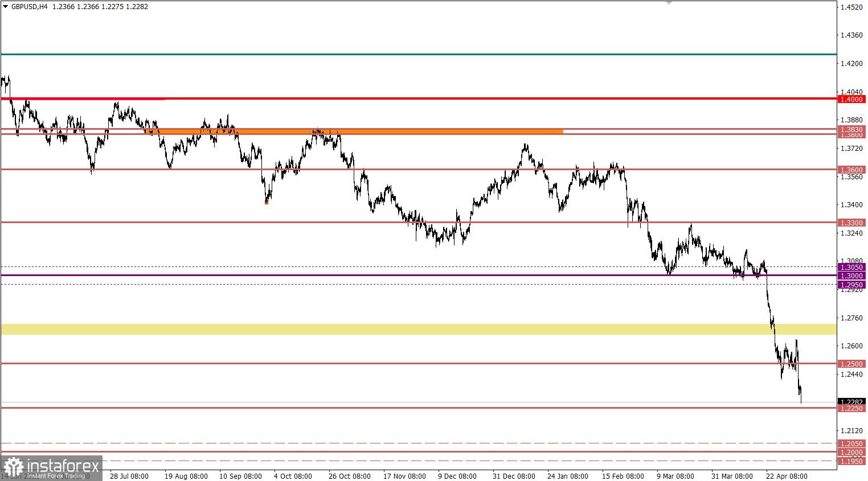This screenshot has height=481, width=868.
Task: Select the 1.2500 price level label
Action: click(851, 364)
